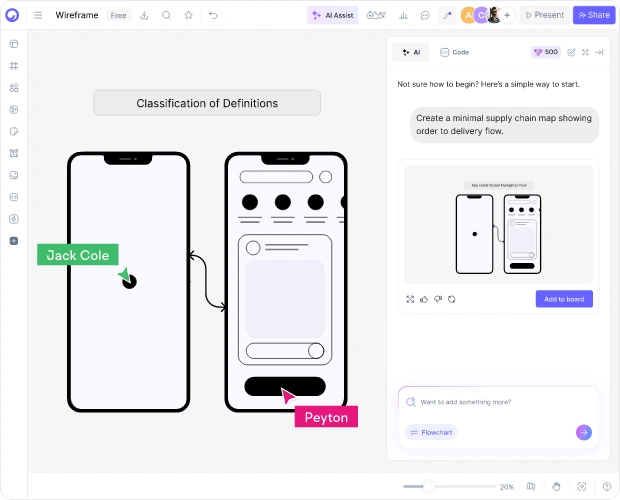Viewport: 620px width, 500px height.
Task: Add a collaborator with plus icon
Action: [507, 15]
